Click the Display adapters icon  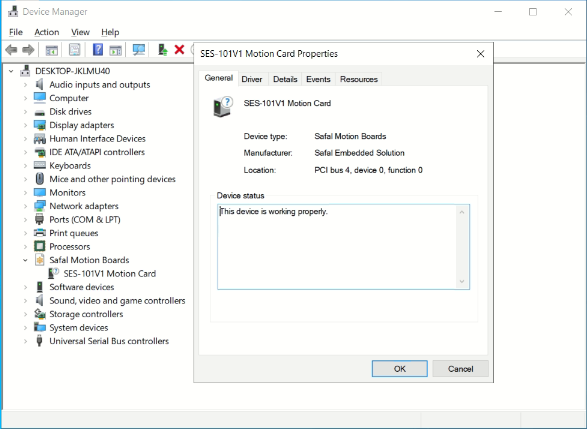tap(40, 125)
